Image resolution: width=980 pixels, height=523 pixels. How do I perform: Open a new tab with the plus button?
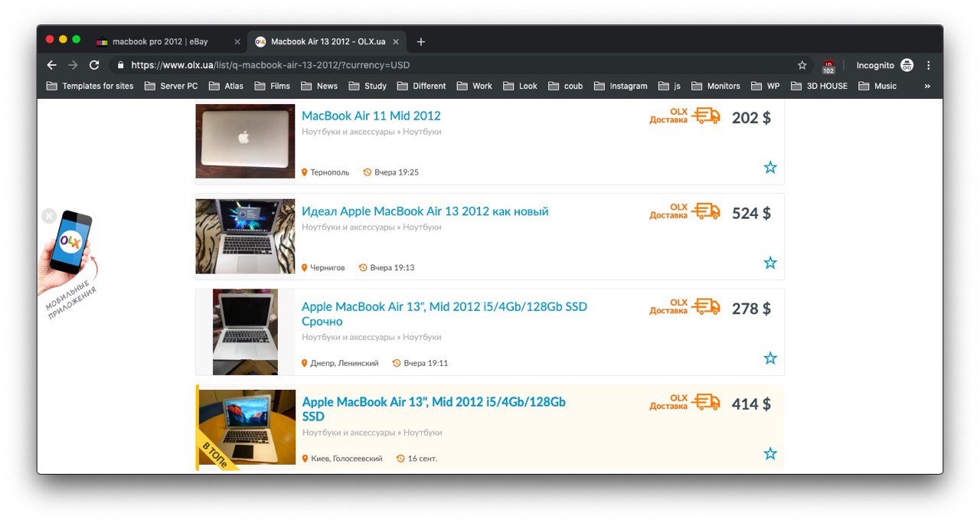pos(421,41)
